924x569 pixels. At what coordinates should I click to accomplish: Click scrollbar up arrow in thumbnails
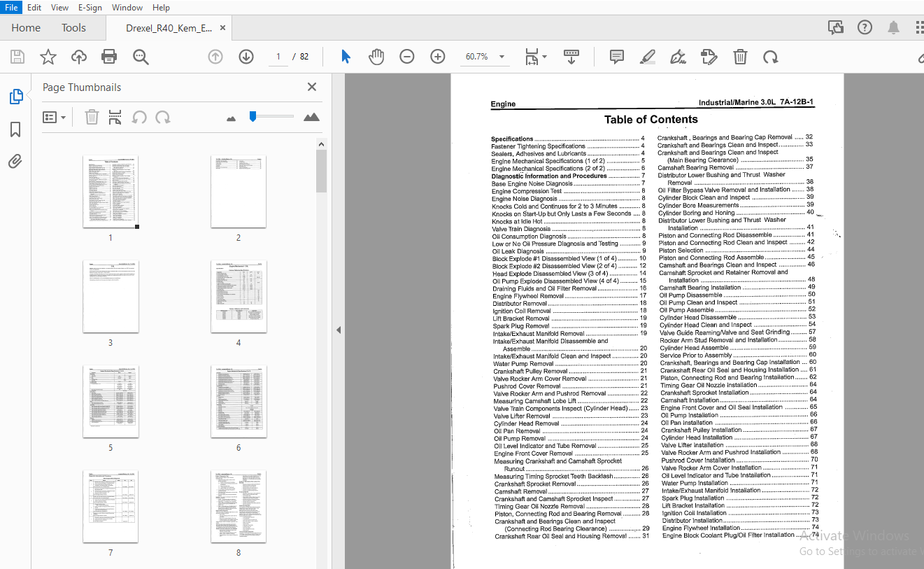click(x=322, y=144)
